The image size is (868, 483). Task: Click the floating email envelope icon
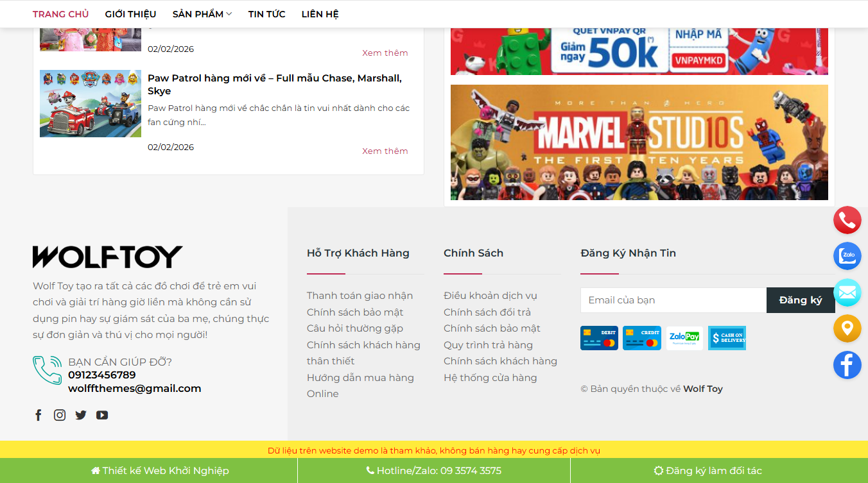847,292
